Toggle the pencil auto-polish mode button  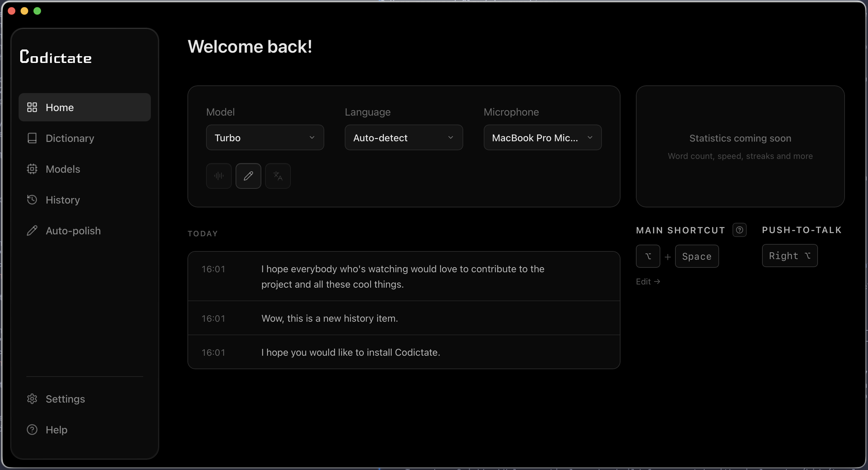tap(248, 176)
